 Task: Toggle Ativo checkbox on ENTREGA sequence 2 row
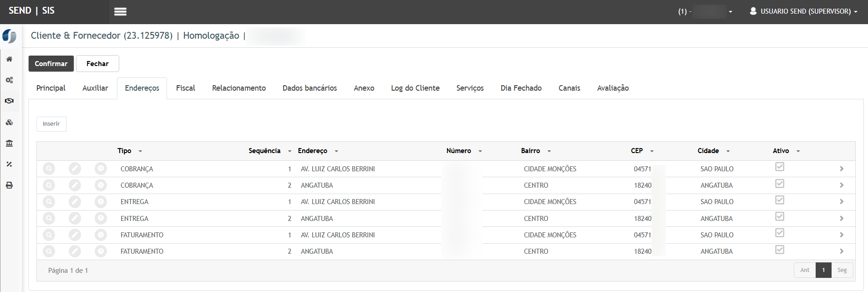[780, 216]
